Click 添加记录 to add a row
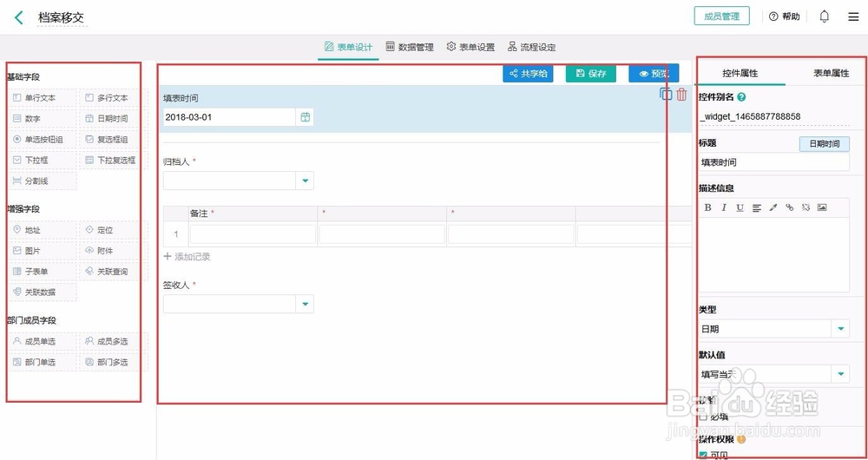868x460 pixels. coord(187,257)
